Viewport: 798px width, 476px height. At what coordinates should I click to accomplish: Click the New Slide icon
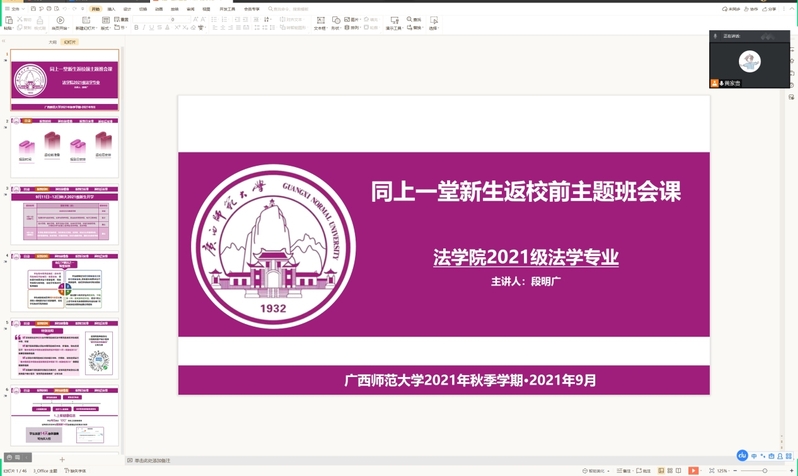tap(86, 20)
